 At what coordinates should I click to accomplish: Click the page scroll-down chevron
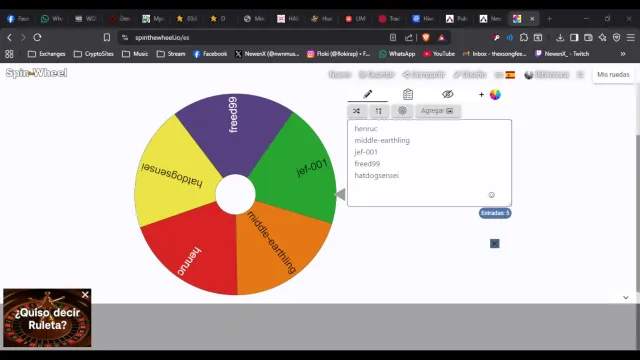[626, 298]
